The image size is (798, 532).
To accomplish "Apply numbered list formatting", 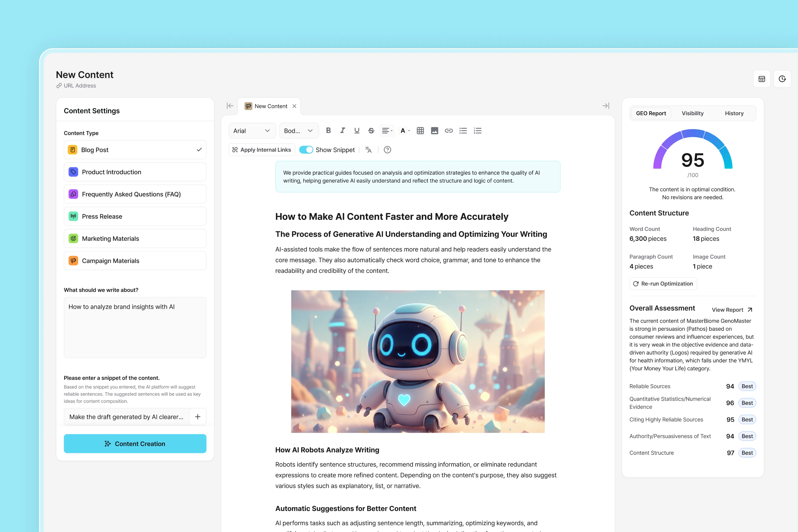I will pyautogui.click(x=477, y=131).
